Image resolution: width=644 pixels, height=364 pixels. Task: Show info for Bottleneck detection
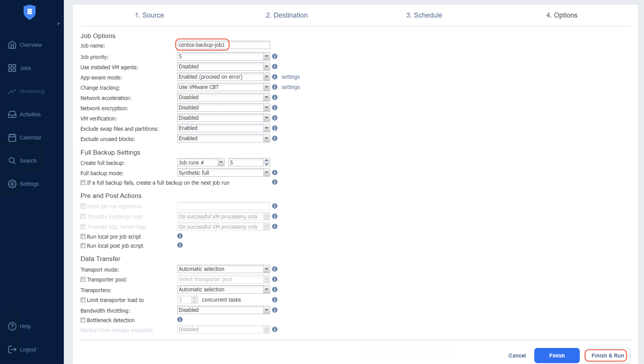(180, 319)
